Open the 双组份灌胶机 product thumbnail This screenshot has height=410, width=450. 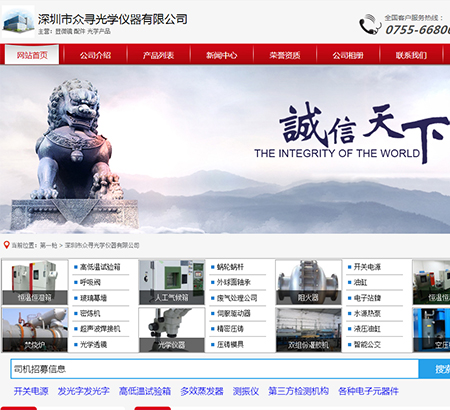(x=308, y=330)
